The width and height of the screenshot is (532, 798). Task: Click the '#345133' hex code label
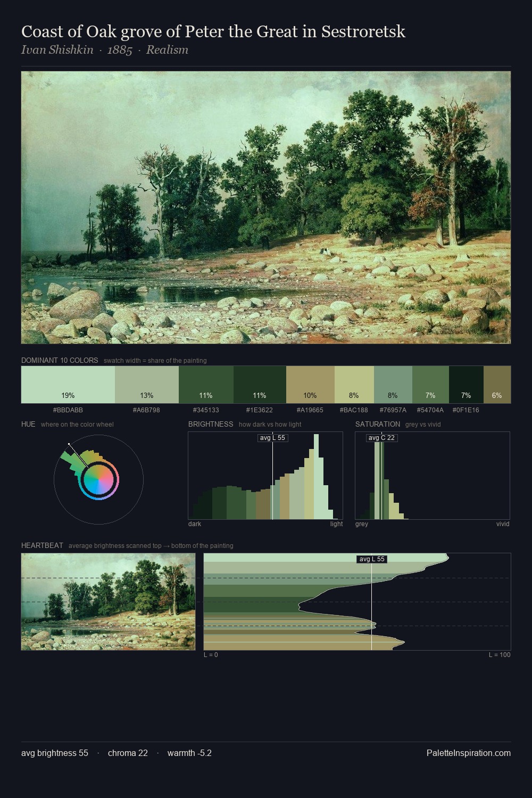(x=206, y=410)
